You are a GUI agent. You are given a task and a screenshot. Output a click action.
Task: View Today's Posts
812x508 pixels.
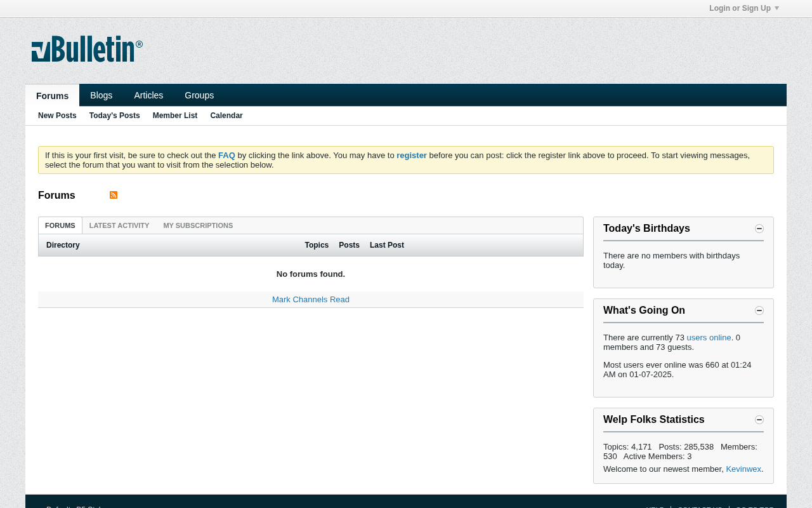(114, 116)
